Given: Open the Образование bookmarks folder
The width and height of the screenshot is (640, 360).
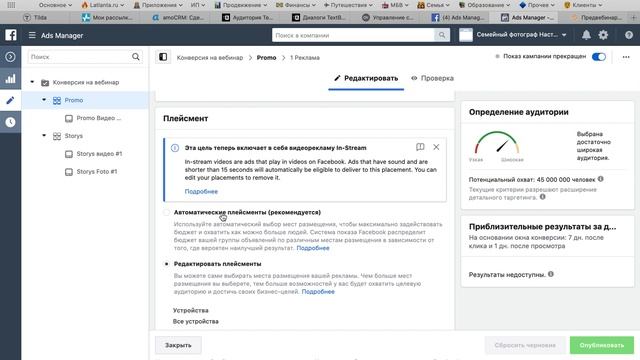Looking at the screenshot, I should click(484, 5).
